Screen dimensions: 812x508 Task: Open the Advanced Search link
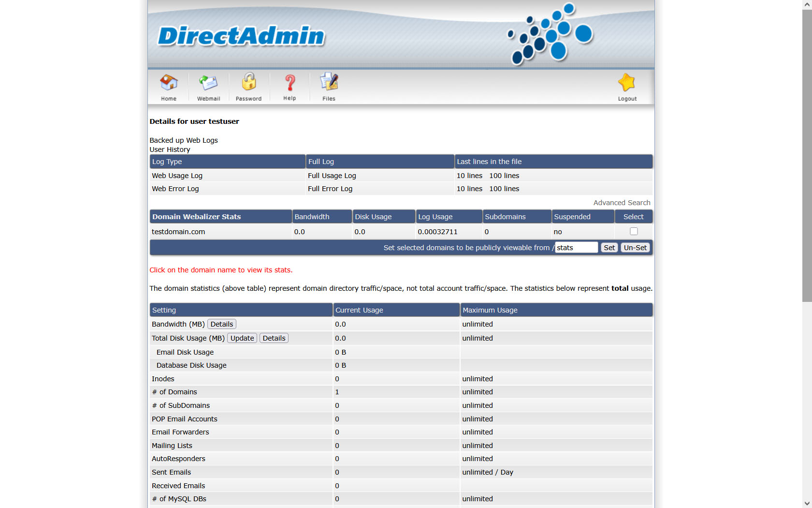coord(622,203)
